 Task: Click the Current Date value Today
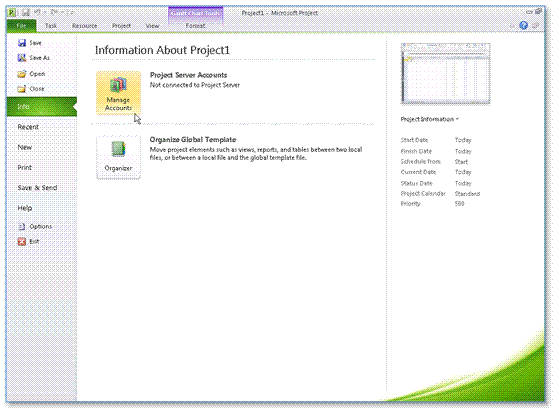tap(463, 172)
